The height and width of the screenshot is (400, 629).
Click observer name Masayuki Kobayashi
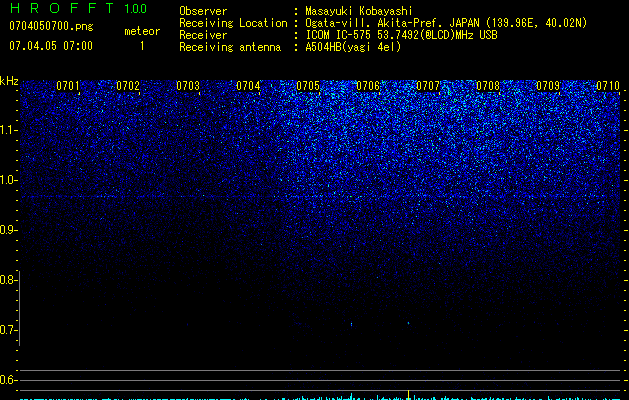click(x=359, y=11)
